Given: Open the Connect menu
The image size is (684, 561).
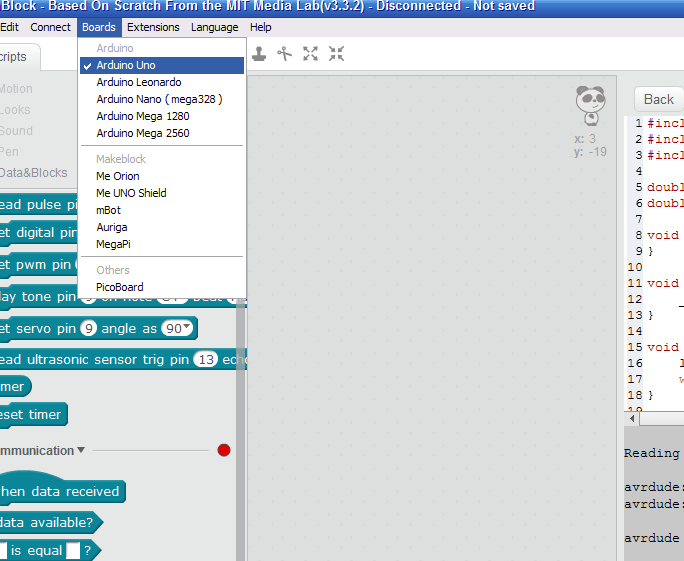Looking at the screenshot, I should [x=50, y=27].
